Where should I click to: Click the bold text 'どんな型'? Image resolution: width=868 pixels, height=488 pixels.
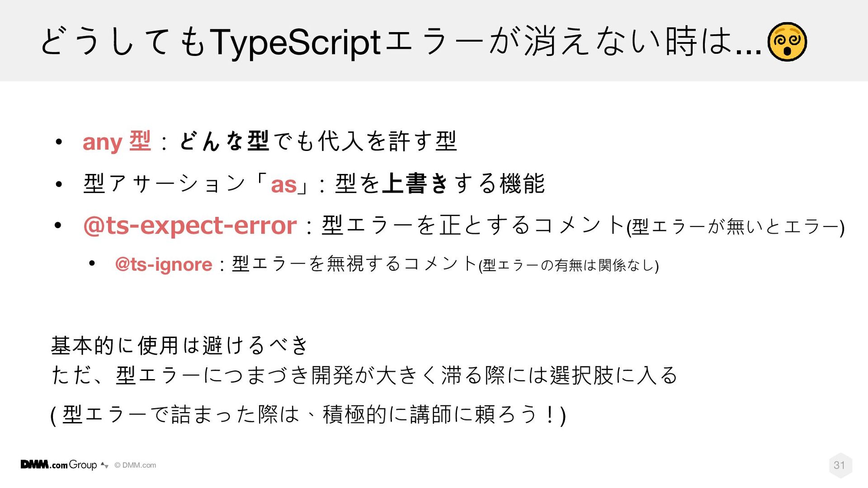224,141
